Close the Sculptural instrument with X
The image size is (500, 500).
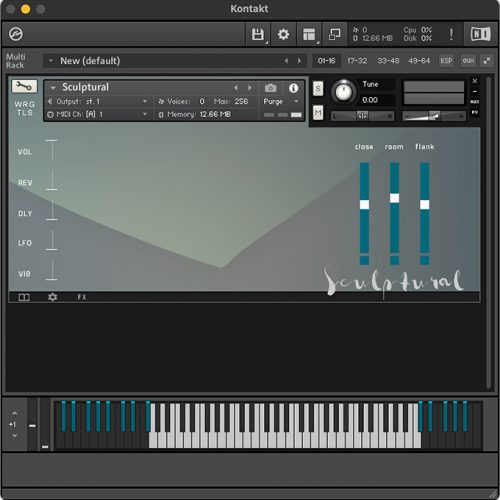(475, 81)
